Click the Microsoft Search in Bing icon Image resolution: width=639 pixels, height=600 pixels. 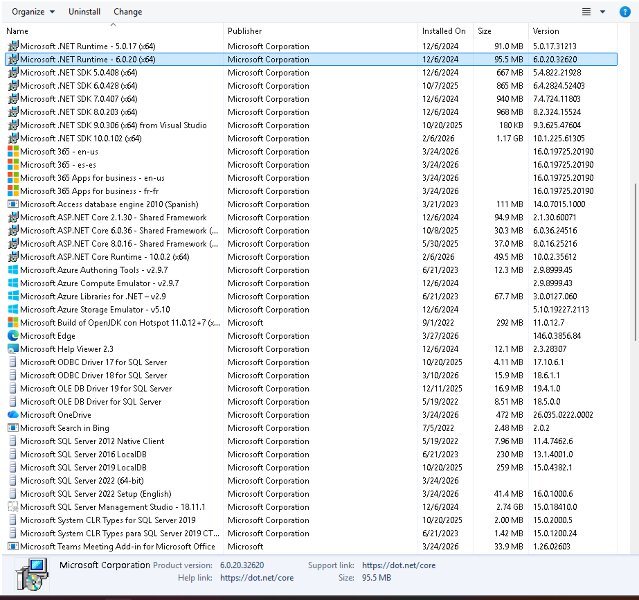coord(13,428)
